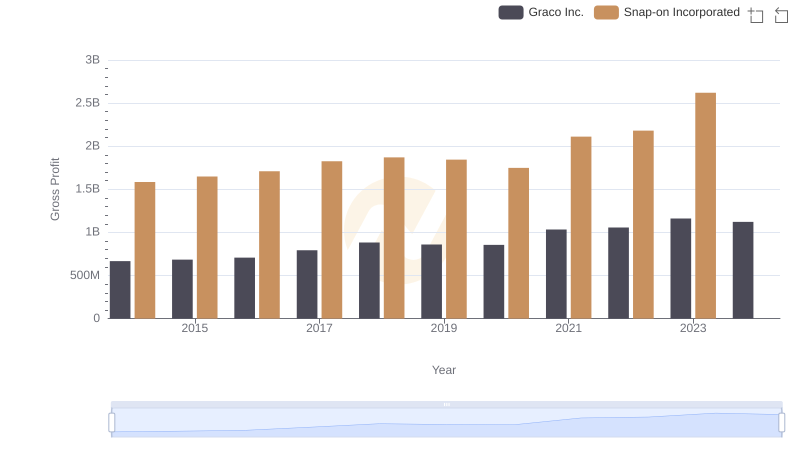Click the 1.5B y-axis label

(x=88, y=189)
